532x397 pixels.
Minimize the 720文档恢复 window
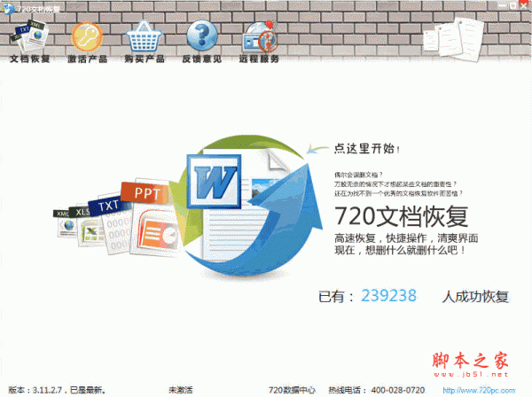(x=503, y=5)
